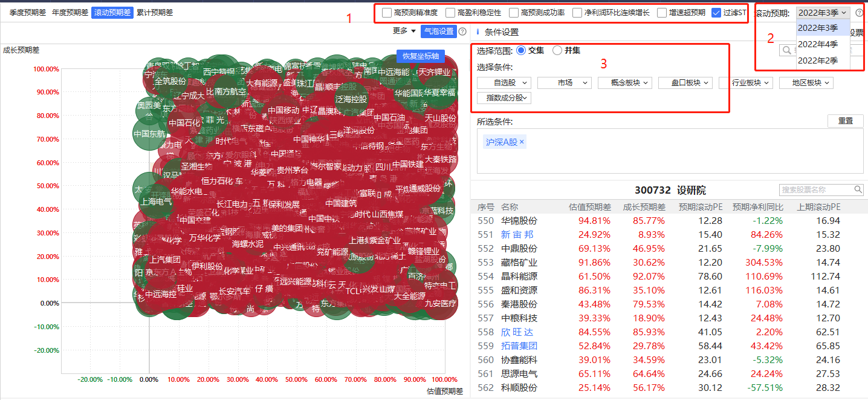Open the 盘口板块 dropdown
The width and height of the screenshot is (868, 400).
[x=685, y=83]
